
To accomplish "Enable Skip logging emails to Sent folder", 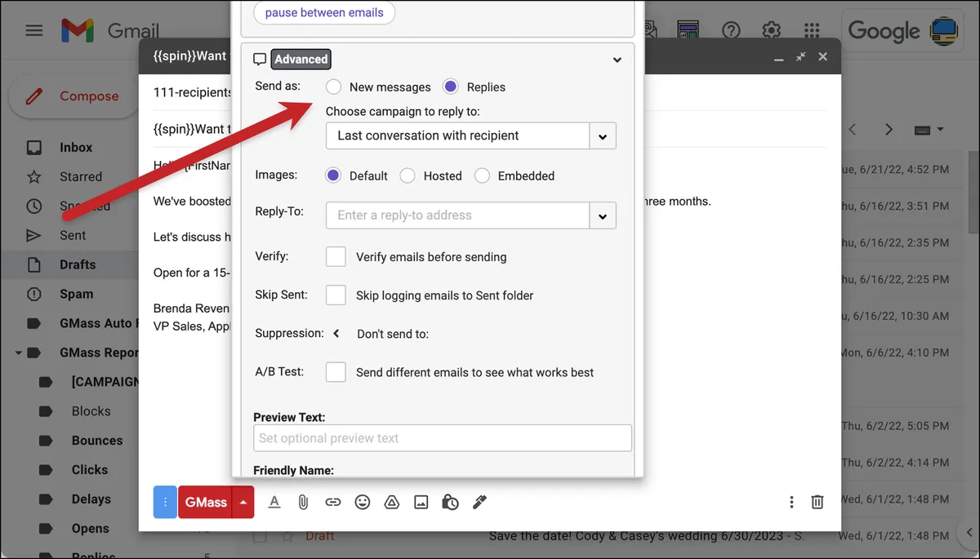I will 336,295.
